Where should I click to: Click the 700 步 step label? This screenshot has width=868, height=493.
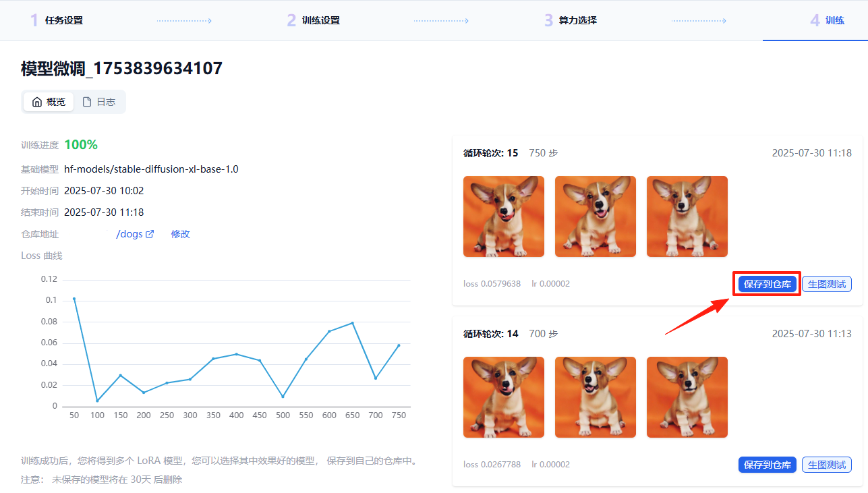pos(544,334)
